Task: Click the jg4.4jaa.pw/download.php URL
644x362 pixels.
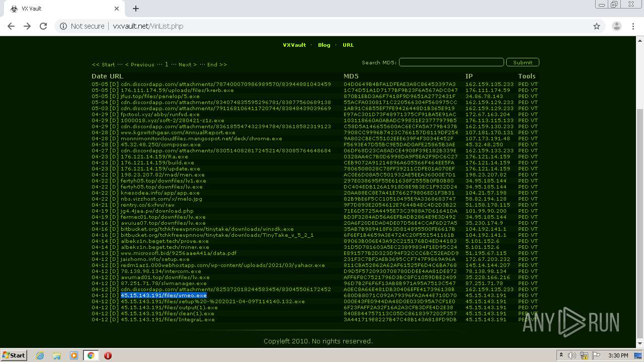Action: click(x=157, y=211)
